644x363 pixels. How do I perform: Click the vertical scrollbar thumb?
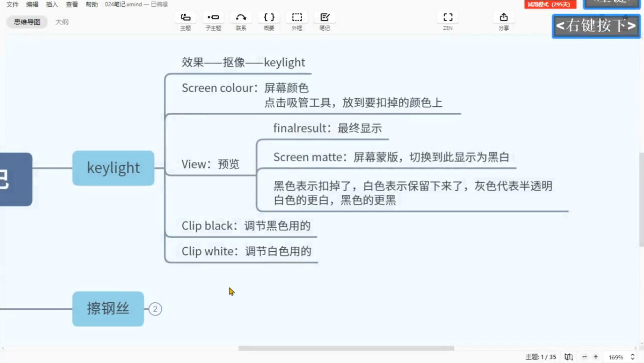641,199
